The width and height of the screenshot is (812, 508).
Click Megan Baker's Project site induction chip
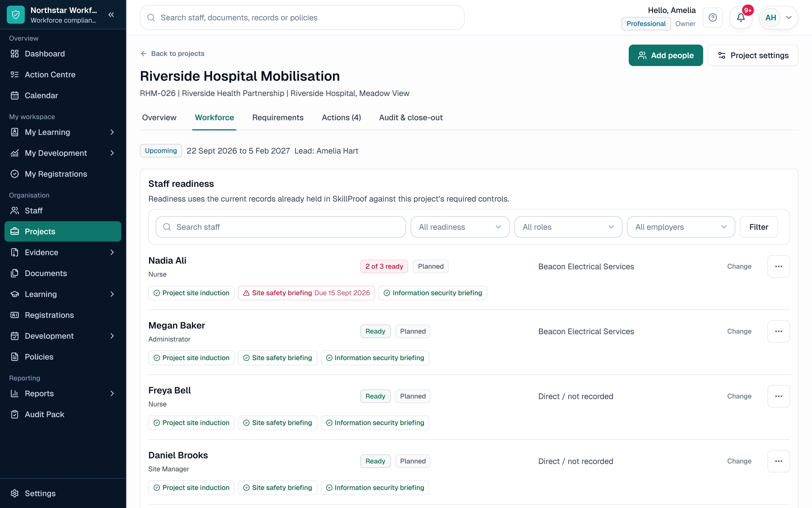[191, 358]
